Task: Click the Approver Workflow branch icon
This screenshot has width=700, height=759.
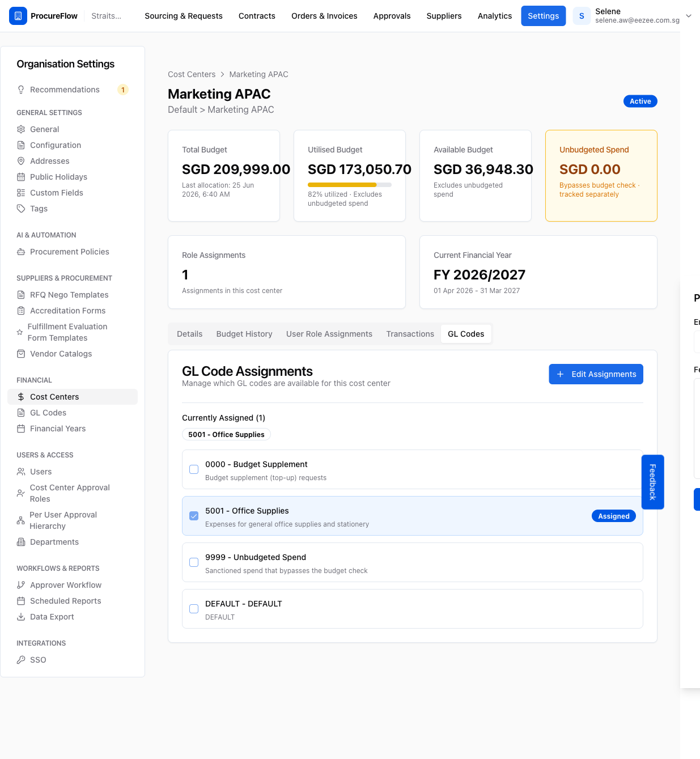Action: pyautogui.click(x=21, y=585)
